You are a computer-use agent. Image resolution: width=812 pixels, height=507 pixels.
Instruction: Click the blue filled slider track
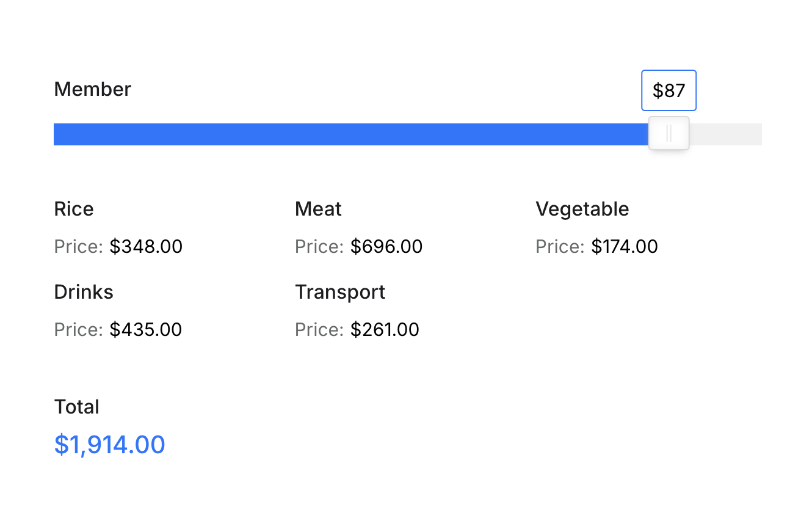pos(351,134)
